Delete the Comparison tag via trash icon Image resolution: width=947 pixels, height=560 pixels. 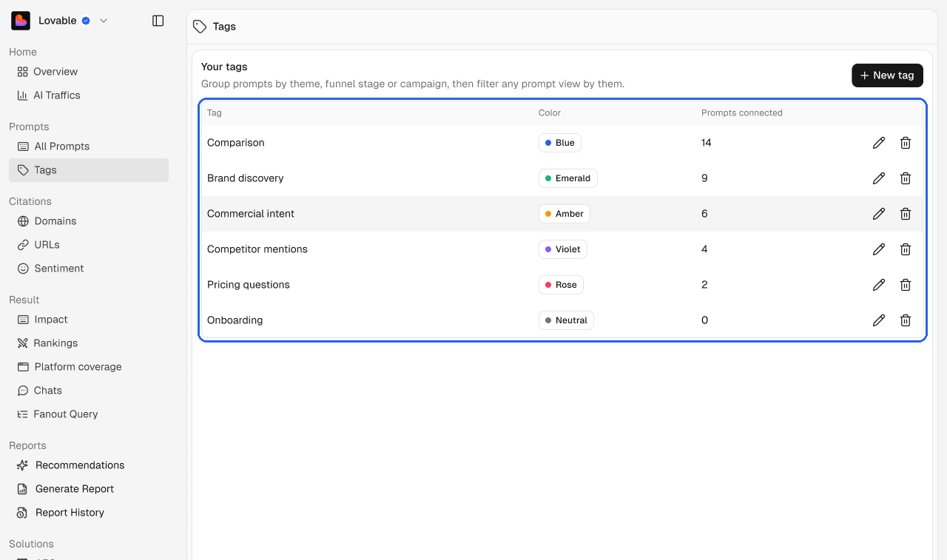click(906, 143)
